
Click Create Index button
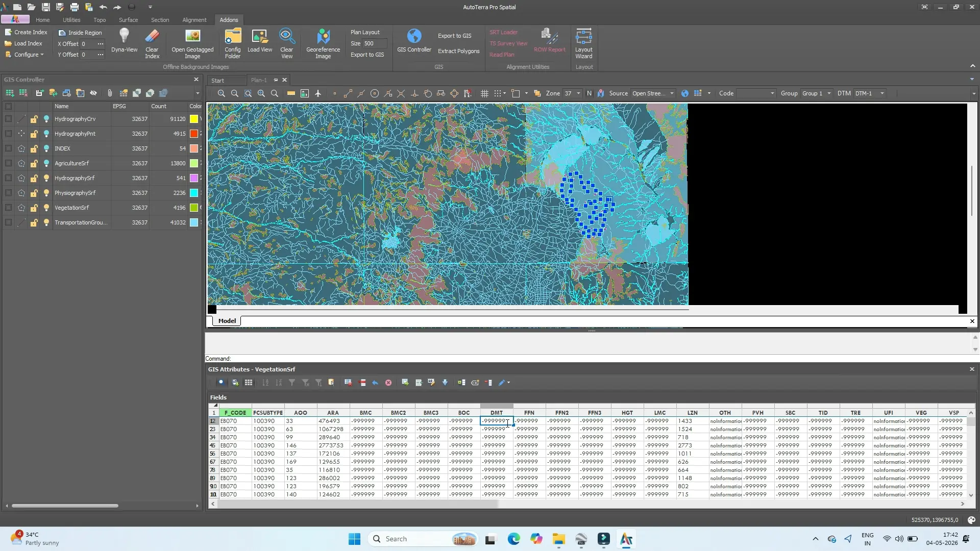[x=26, y=32]
